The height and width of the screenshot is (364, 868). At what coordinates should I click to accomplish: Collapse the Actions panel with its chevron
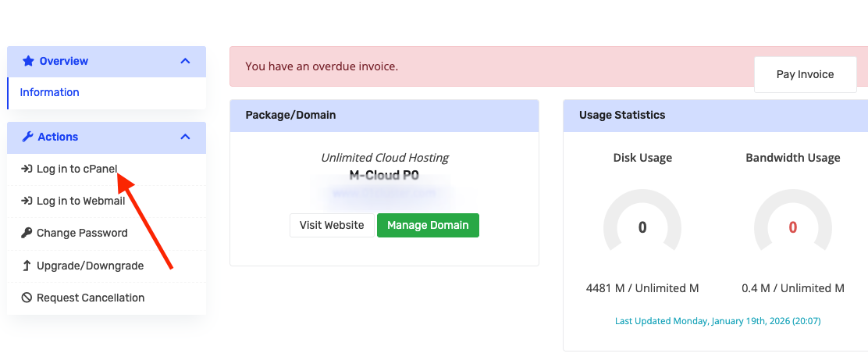tap(186, 137)
